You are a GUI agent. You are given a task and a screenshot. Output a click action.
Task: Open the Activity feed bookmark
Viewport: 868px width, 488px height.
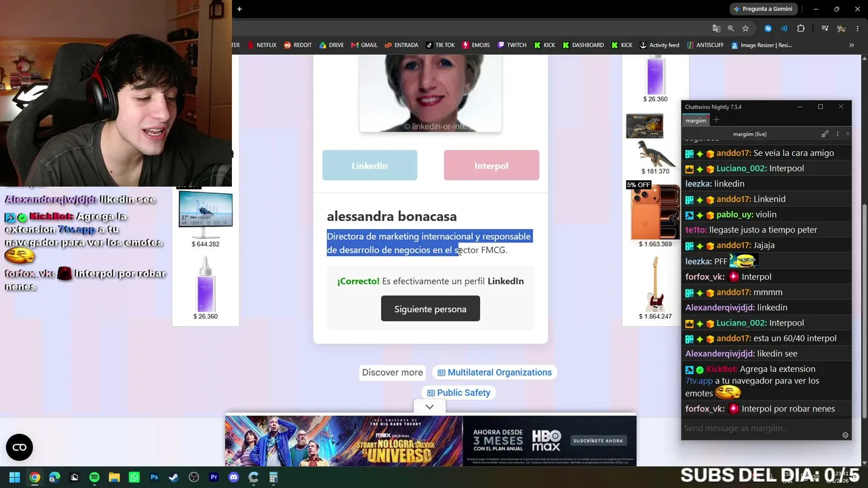click(659, 45)
